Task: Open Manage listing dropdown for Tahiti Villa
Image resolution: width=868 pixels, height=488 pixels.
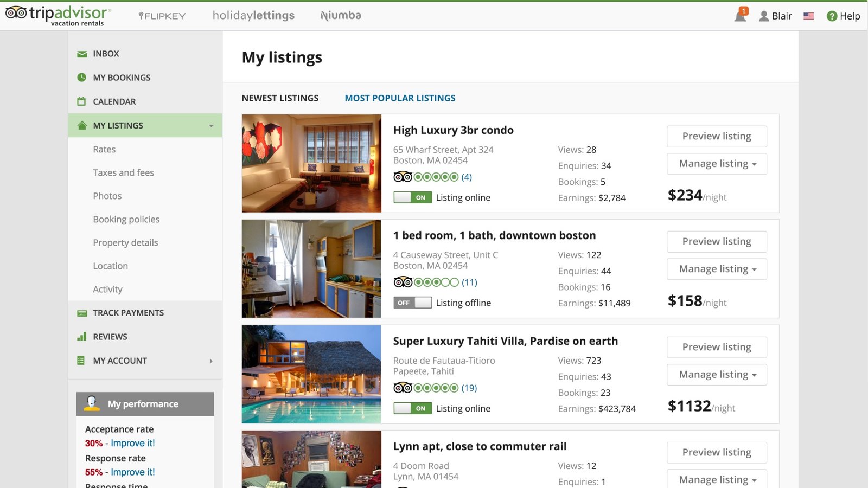Action: click(717, 375)
